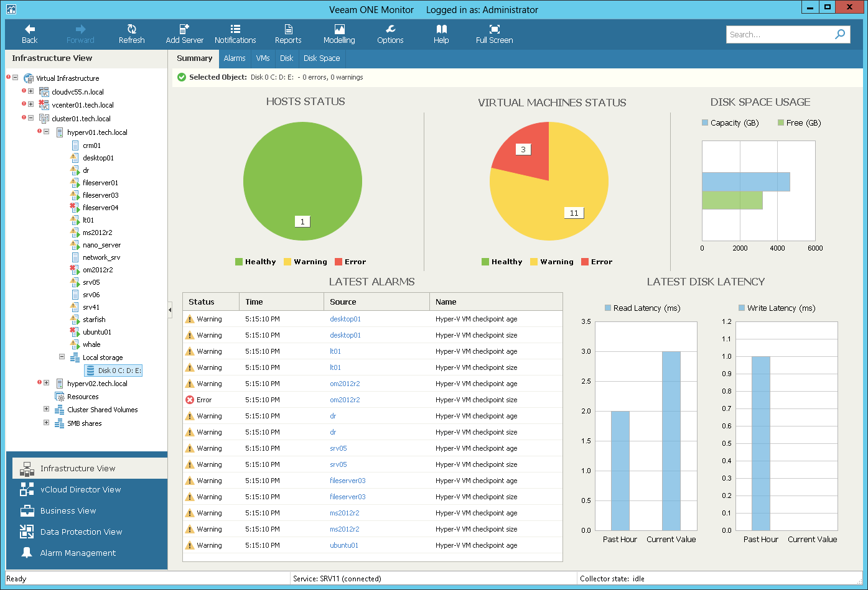Open Notifications from the toolbar
This screenshot has width=868, height=590.
pyautogui.click(x=235, y=34)
